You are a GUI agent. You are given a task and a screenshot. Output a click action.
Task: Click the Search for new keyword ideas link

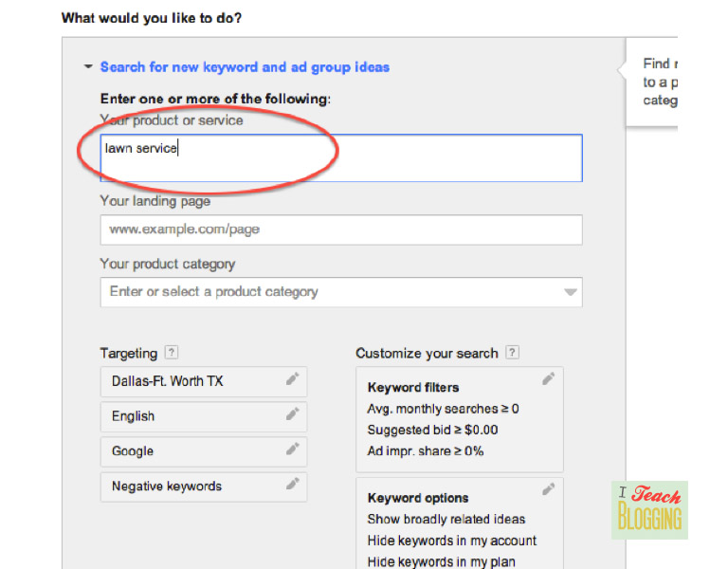(245, 67)
